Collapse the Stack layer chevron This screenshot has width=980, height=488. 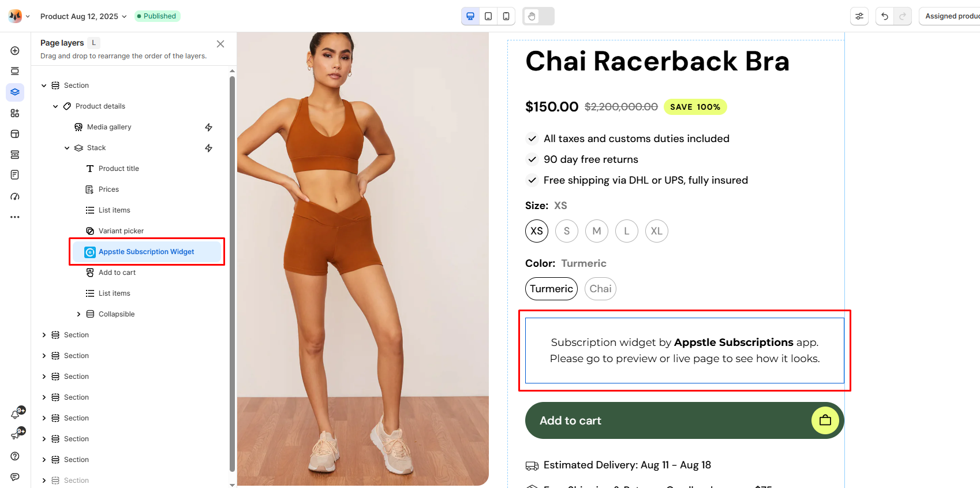(x=67, y=148)
